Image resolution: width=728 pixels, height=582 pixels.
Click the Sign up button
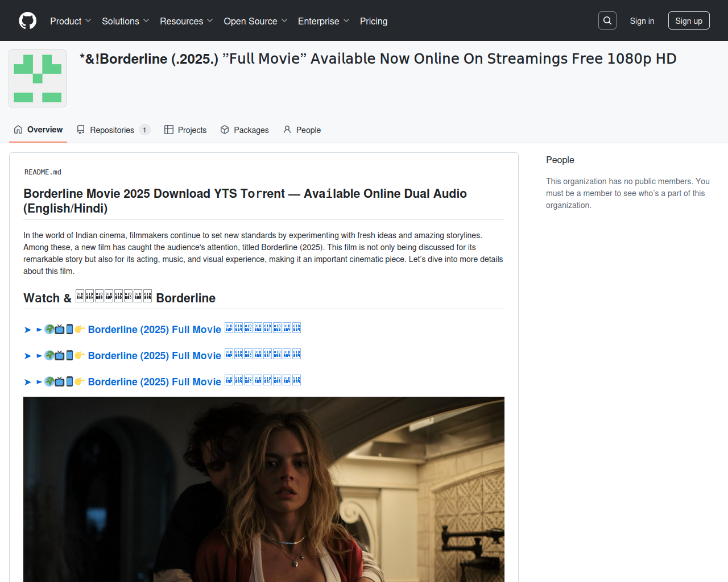(689, 20)
